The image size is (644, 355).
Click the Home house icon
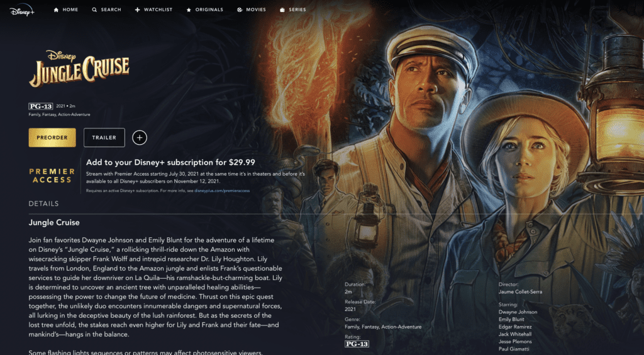click(x=56, y=9)
